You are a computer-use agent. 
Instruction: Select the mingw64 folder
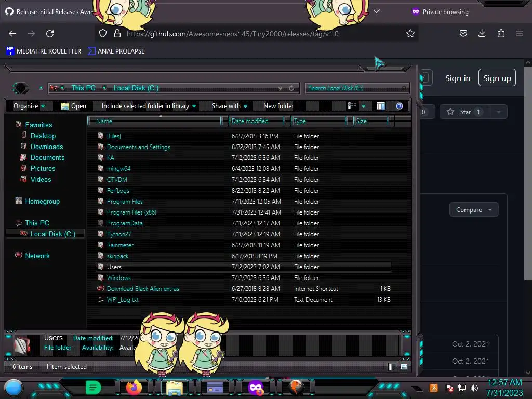point(118,169)
